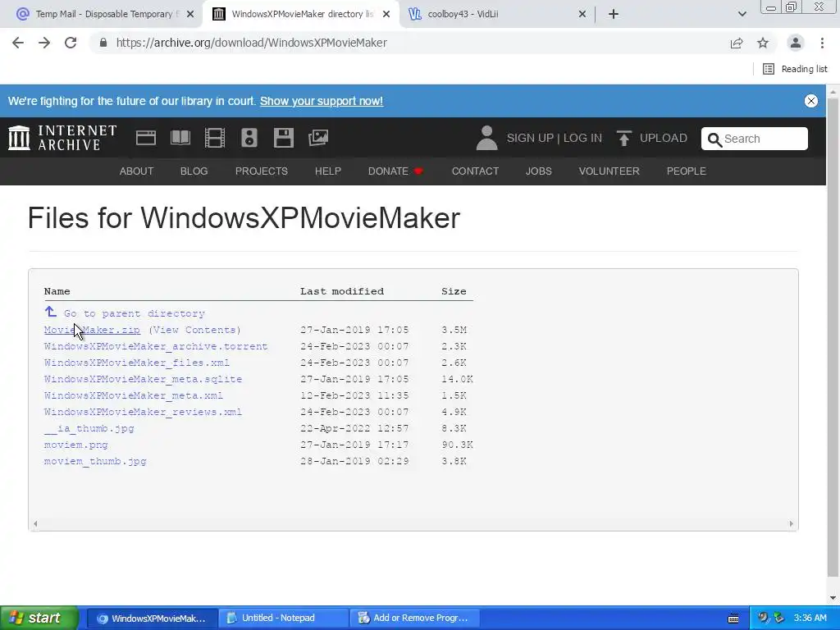
Task: Open WindowsXPMovieMaker_meta.xml
Action: 134,396
